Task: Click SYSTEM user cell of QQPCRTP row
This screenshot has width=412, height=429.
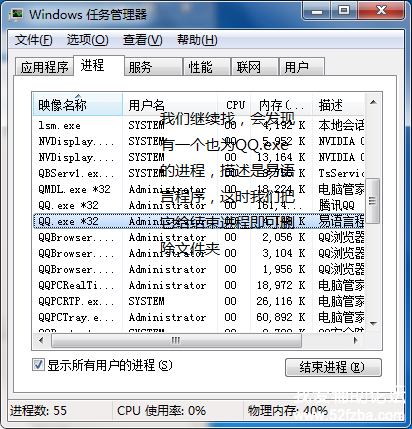Action: click(146, 301)
